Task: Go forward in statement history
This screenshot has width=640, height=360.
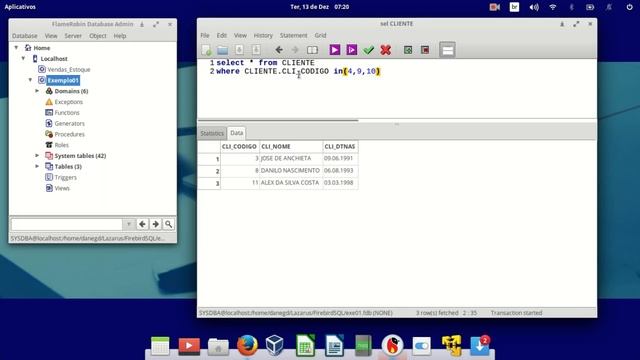Action: pyautogui.click(x=295, y=50)
